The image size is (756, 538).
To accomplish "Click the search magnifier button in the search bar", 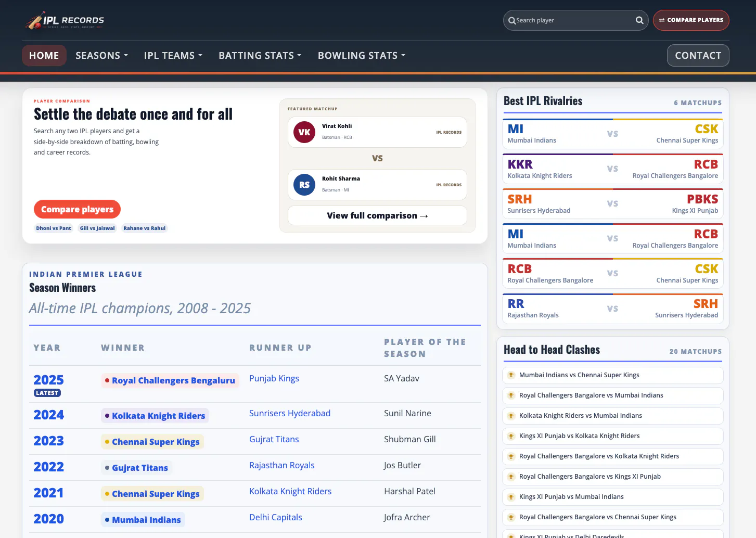I will (x=639, y=20).
